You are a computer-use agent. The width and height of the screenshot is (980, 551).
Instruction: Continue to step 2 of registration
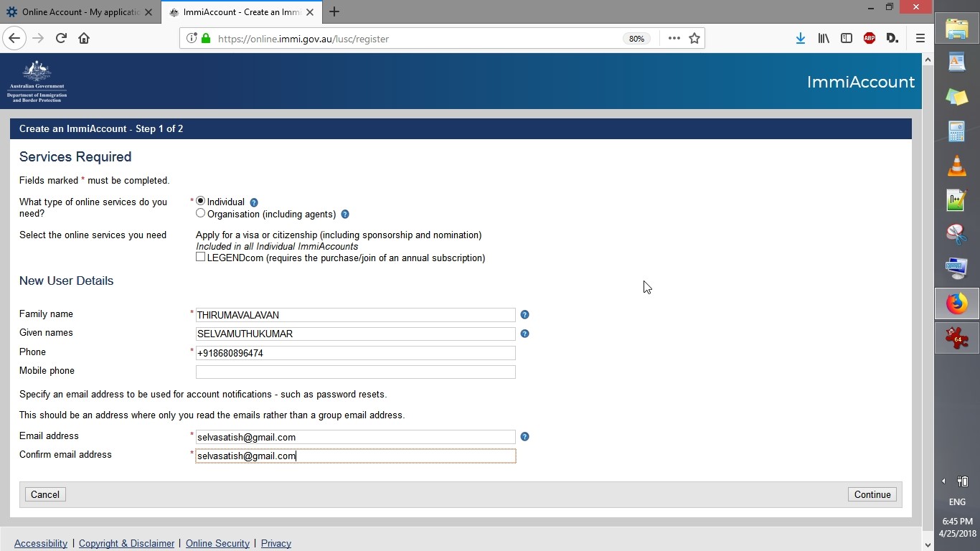point(872,494)
